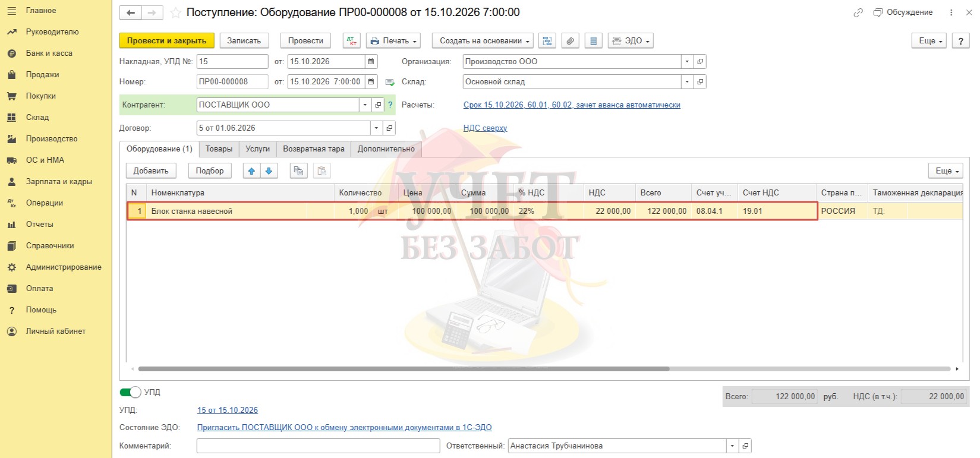
Task: Open the Личный кабинет section
Action: pyautogui.click(x=55, y=331)
